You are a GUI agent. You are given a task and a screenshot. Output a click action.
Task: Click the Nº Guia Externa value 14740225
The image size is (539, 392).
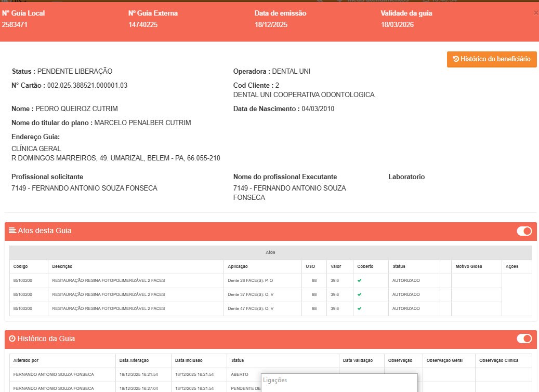(x=143, y=24)
